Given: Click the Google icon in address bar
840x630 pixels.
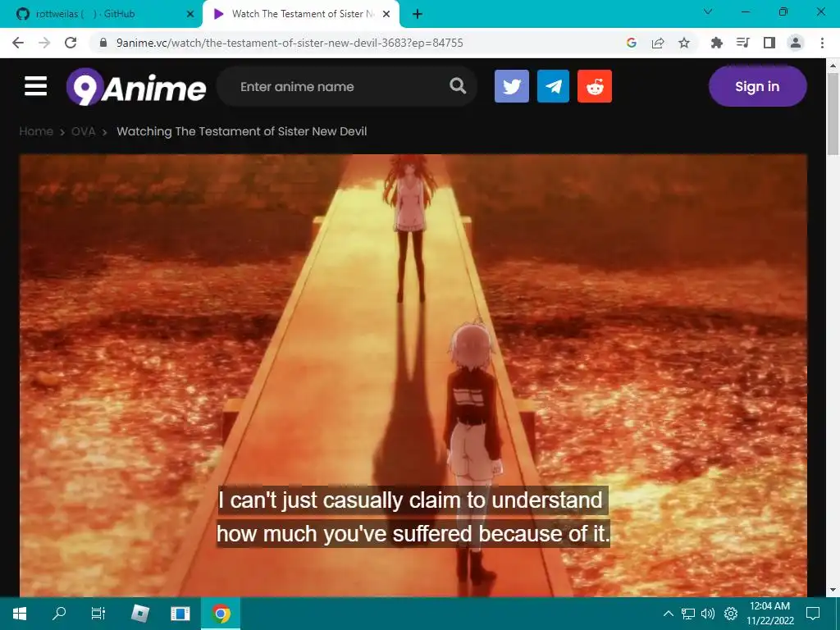Looking at the screenshot, I should point(632,43).
